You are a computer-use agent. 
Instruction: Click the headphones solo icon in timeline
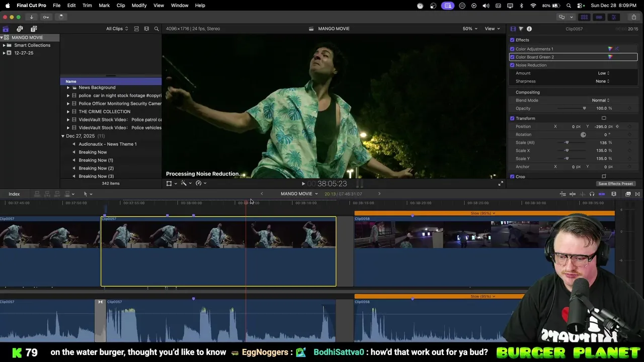(x=592, y=194)
